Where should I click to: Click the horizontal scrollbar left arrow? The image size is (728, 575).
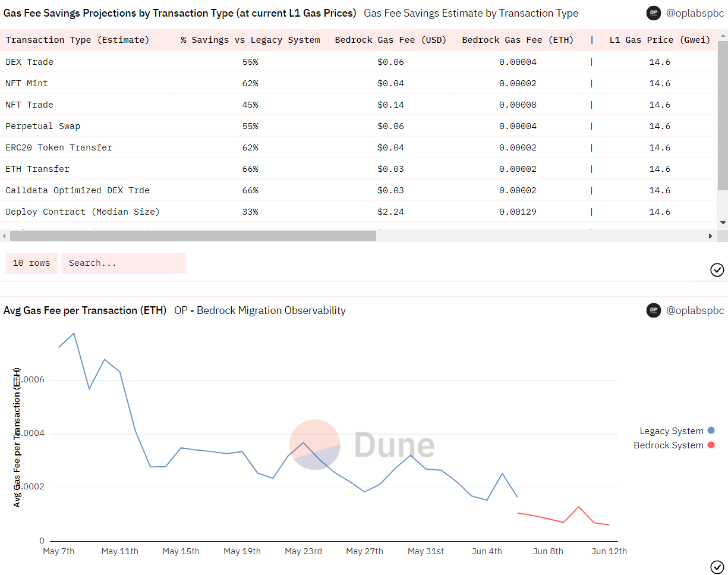5,236
